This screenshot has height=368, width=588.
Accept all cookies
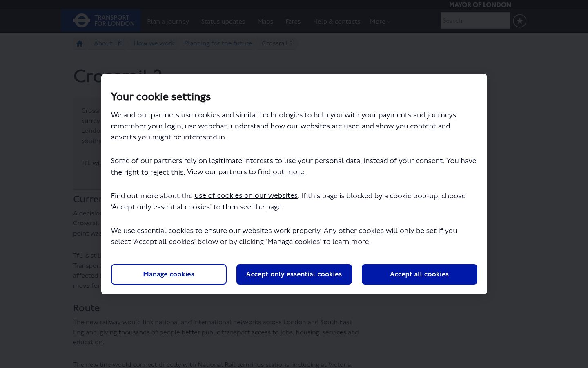point(419,274)
